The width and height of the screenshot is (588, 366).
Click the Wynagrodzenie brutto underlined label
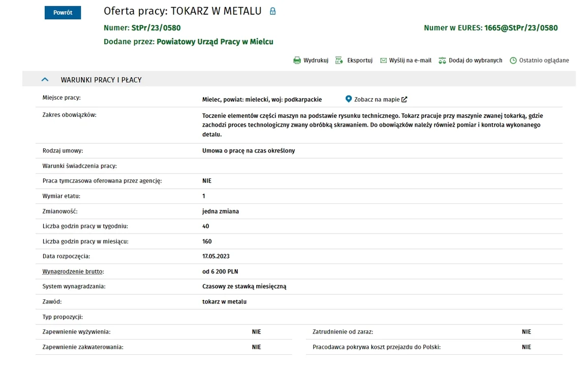(73, 271)
